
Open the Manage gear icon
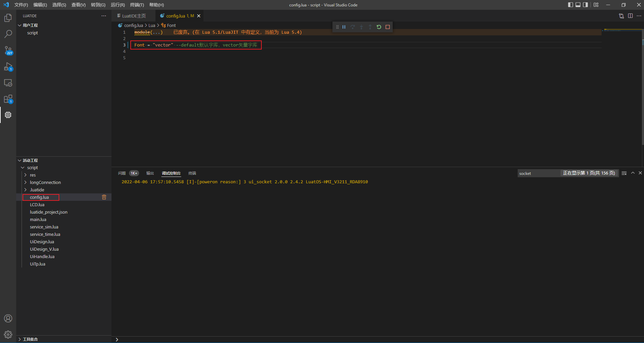[x=8, y=335]
